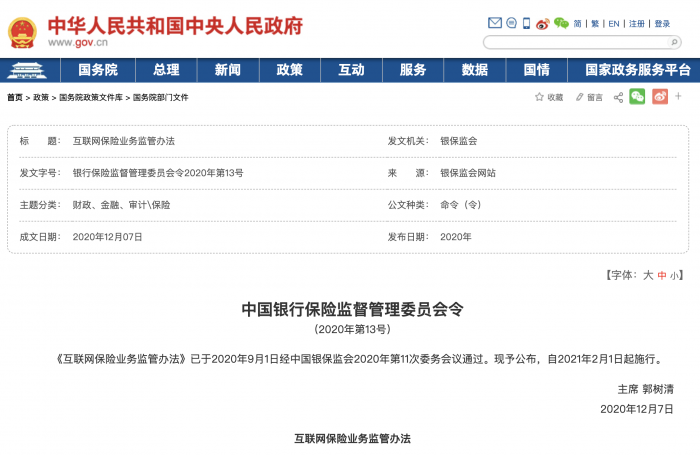Click the 收藏 star icon

[539, 97]
